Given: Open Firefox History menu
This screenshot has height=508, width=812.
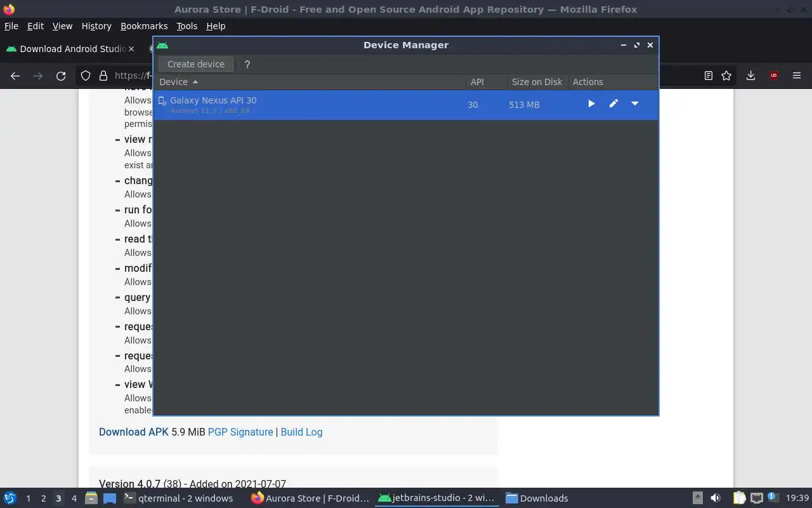Looking at the screenshot, I should click(x=96, y=26).
